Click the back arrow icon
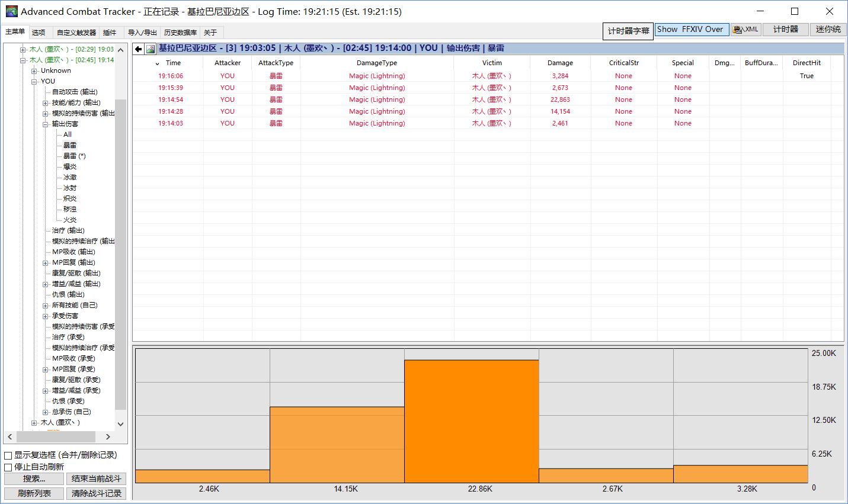This screenshot has height=504, width=848. [138, 49]
